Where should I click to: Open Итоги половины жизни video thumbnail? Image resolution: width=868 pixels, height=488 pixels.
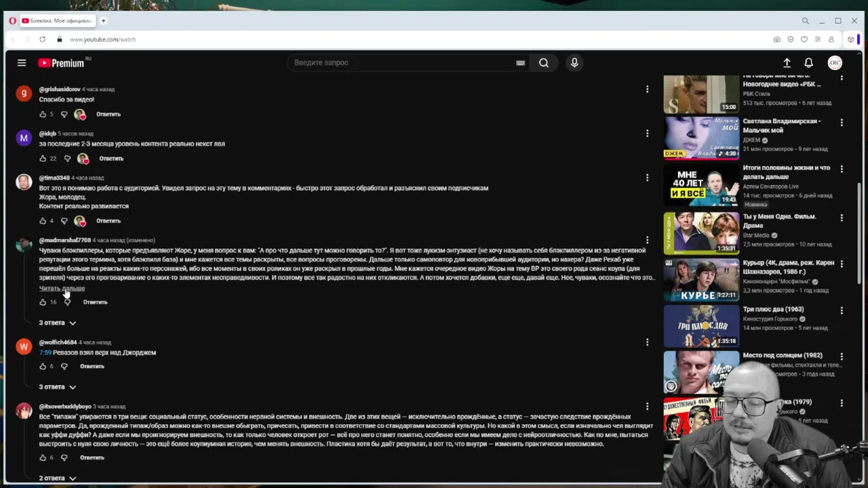[701, 184]
